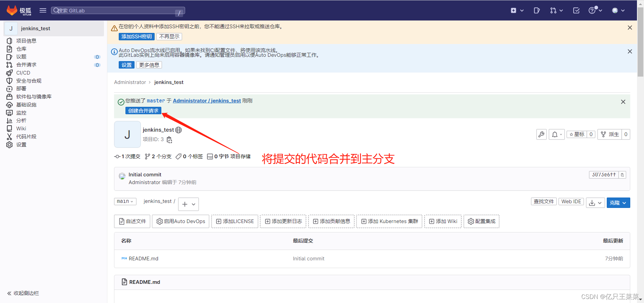Screen dimensions: 644x303
Task: Open the issues icon in top bar
Action: [537, 10]
